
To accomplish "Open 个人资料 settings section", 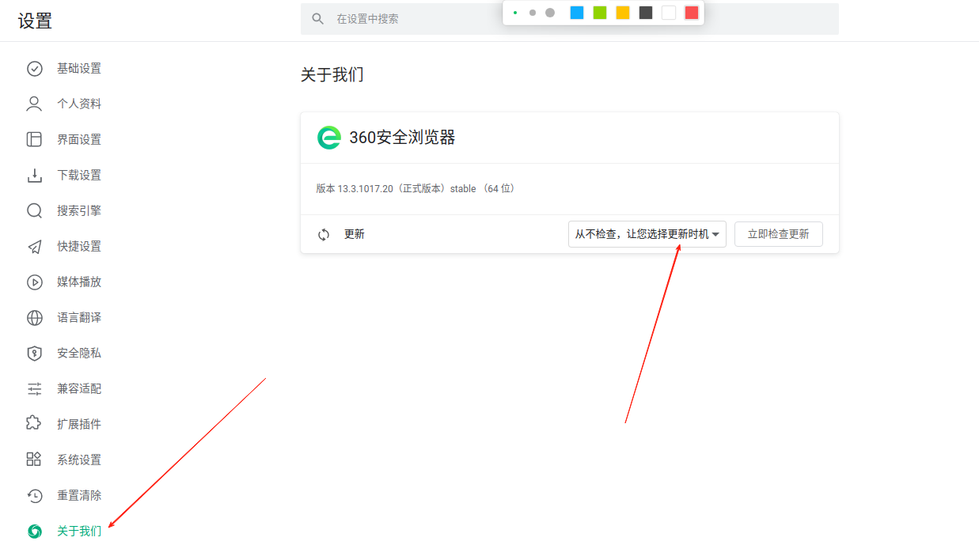I will pos(79,104).
